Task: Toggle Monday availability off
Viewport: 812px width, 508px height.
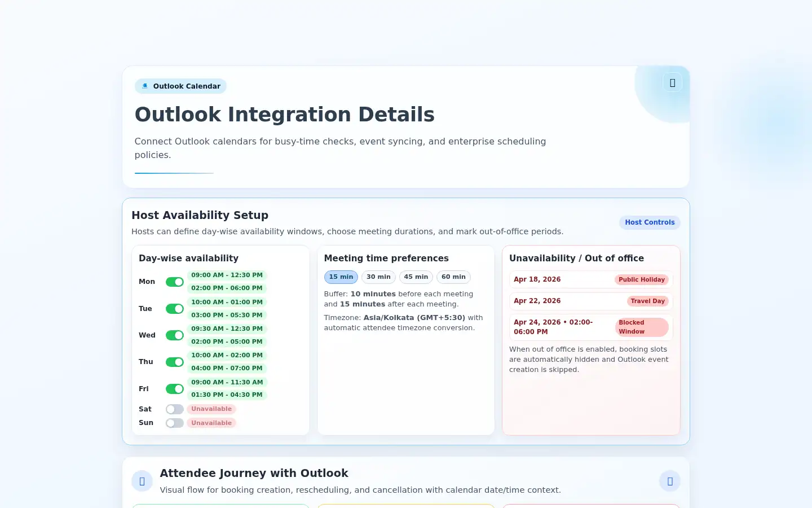Action: [x=175, y=282]
